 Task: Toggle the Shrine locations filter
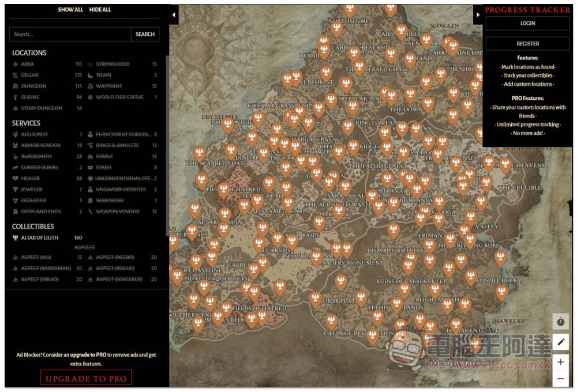pyautogui.click(x=47, y=97)
